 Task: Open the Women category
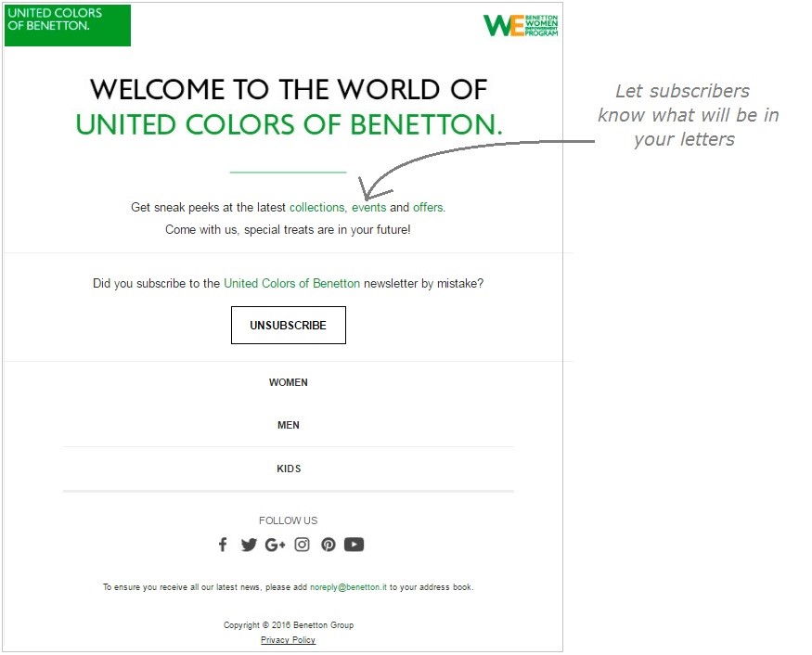(x=288, y=382)
